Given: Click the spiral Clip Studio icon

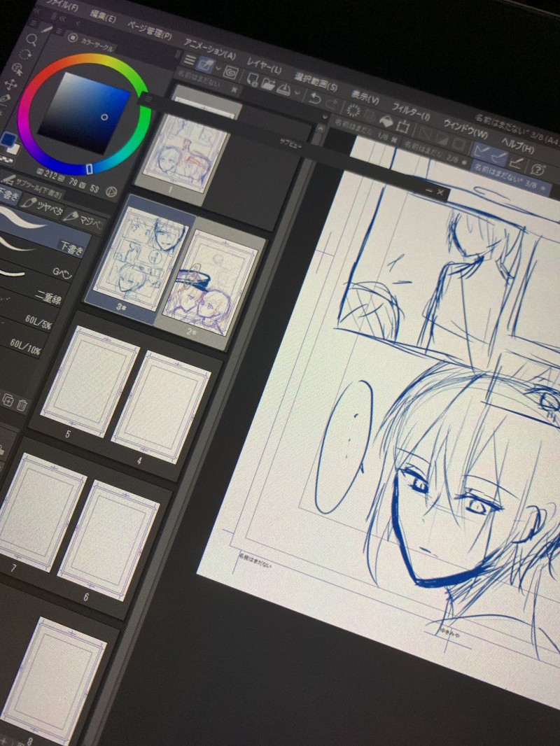Looking at the screenshot, I should [231, 73].
